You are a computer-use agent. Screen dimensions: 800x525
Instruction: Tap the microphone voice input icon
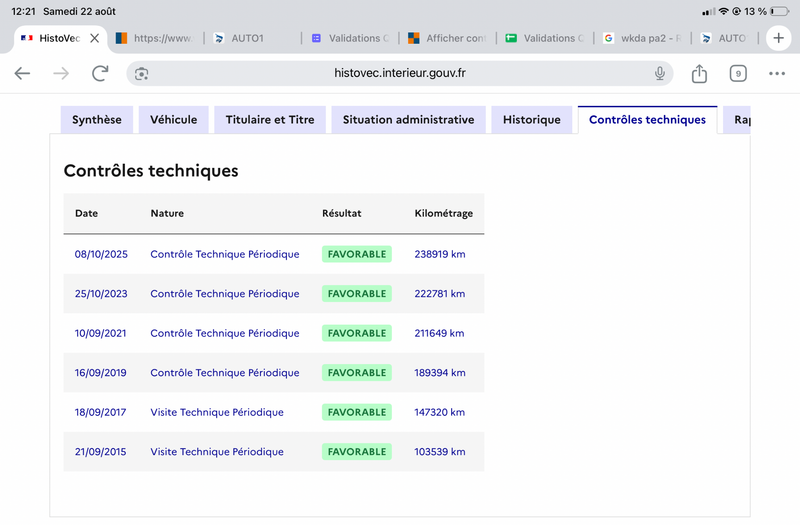pos(660,73)
